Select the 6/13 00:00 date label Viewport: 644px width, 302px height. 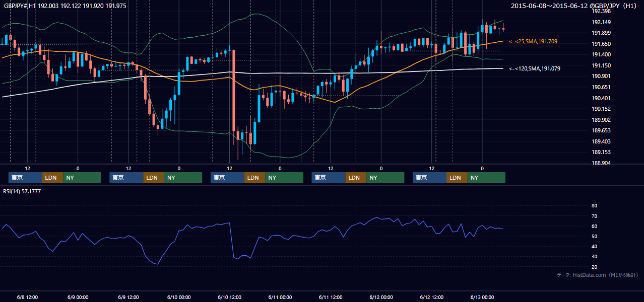(482, 297)
